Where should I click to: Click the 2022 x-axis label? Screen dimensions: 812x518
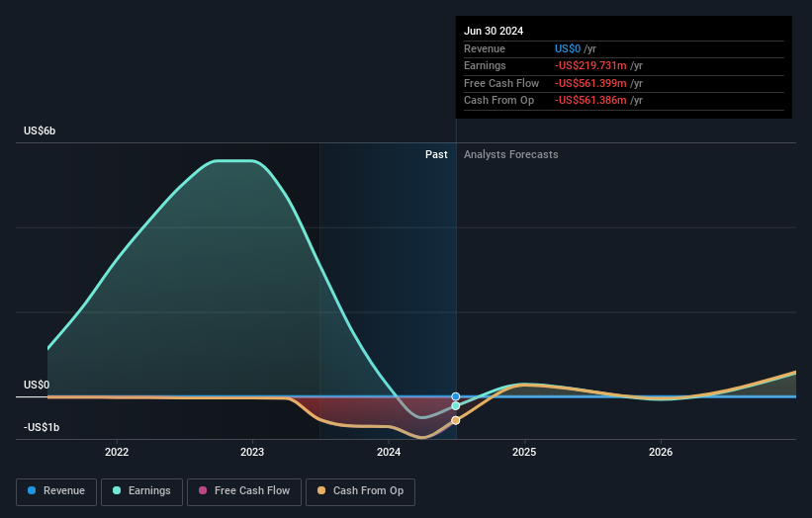point(117,453)
